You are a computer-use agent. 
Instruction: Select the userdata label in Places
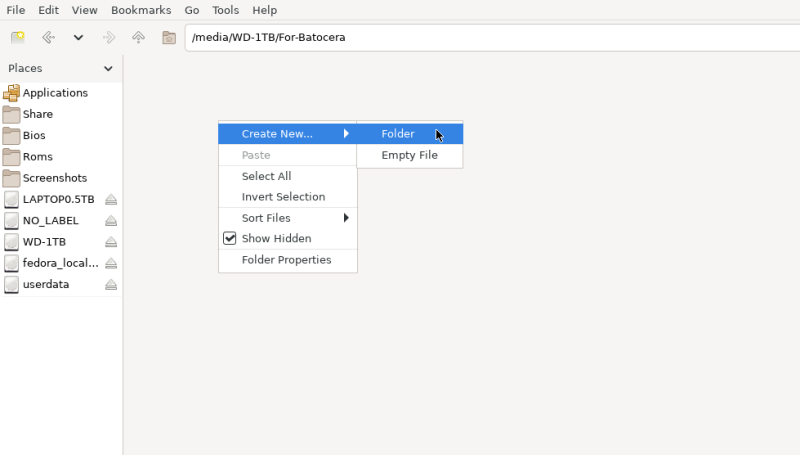46,285
